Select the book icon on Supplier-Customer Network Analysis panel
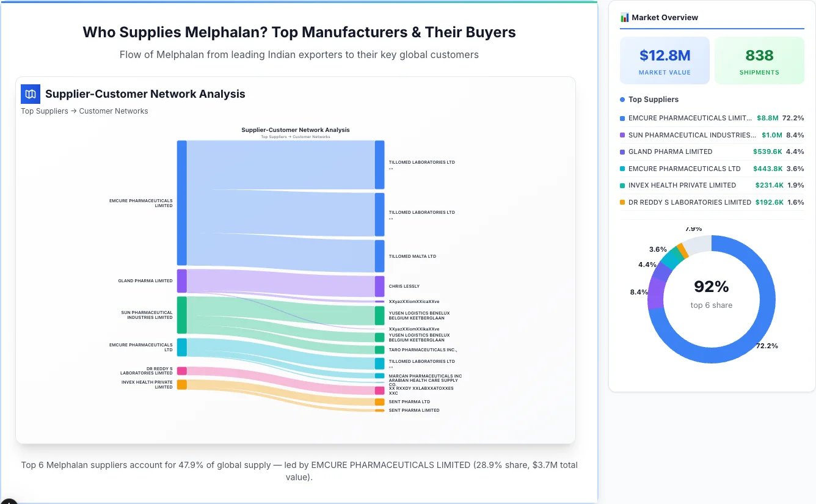The width and height of the screenshot is (816, 504). [30, 94]
